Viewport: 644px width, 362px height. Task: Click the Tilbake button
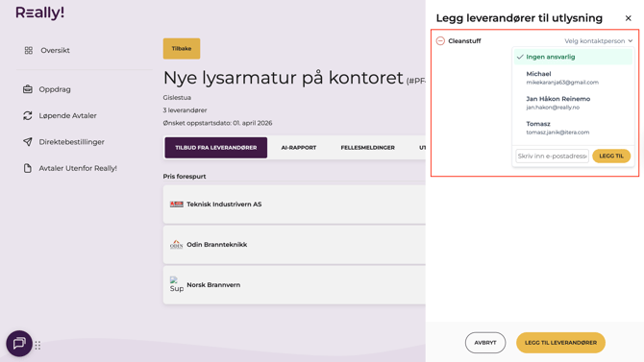pyautogui.click(x=182, y=48)
